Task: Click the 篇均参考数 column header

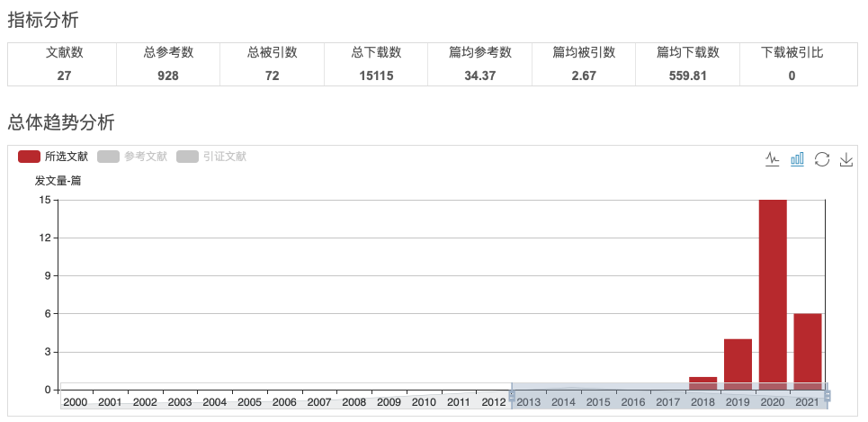Action: [x=480, y=53]
